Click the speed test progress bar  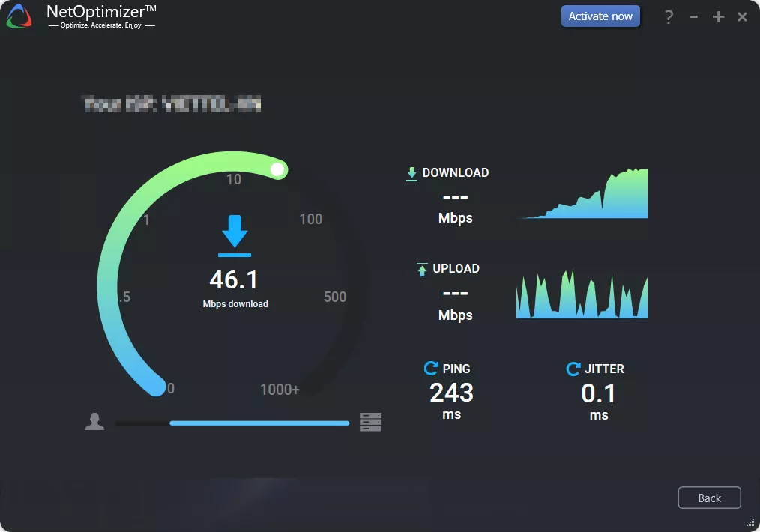point(232,423)
